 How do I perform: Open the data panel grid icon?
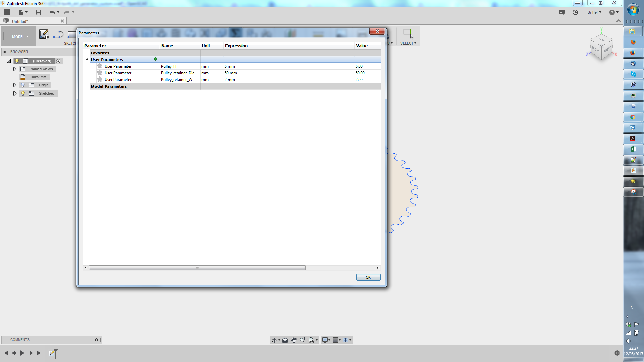click(x=7, y=12)
